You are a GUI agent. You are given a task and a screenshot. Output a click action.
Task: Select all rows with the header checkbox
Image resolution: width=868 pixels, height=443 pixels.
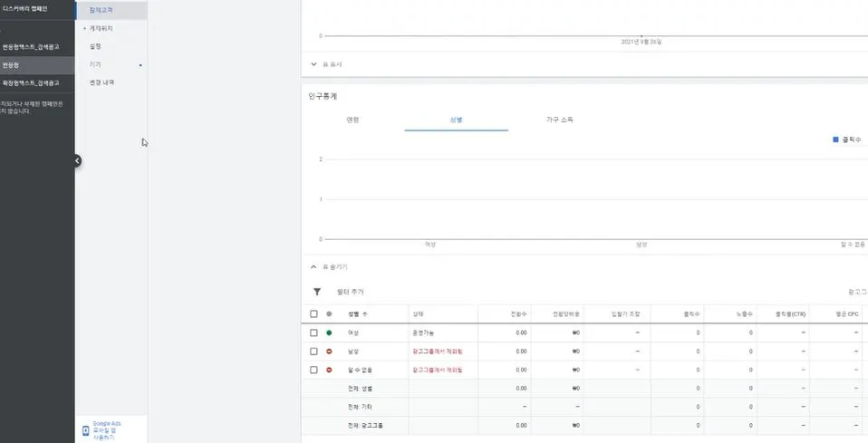(313, 314)
